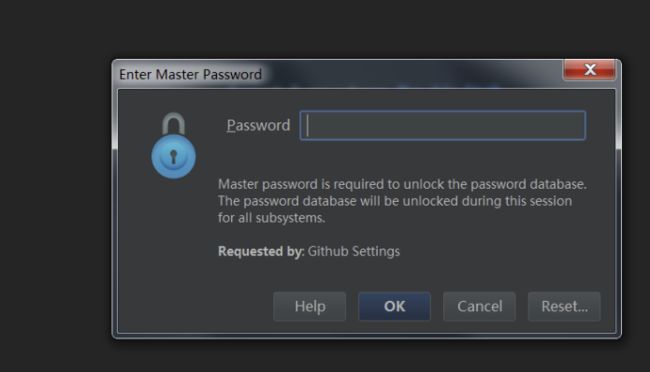Click the 'will be unlocked during this session' line

395,201
